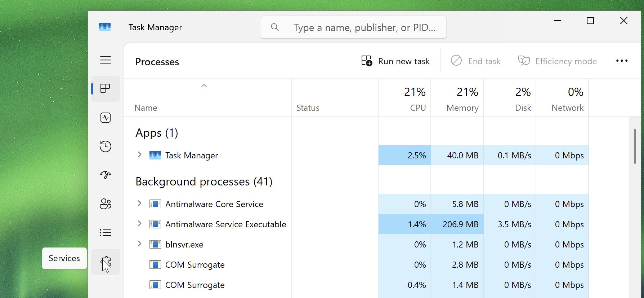Expand the blnsvr.exe process row
Viewport: 644px width, 298px height.
pyautogui.click(x=139, y=244)
